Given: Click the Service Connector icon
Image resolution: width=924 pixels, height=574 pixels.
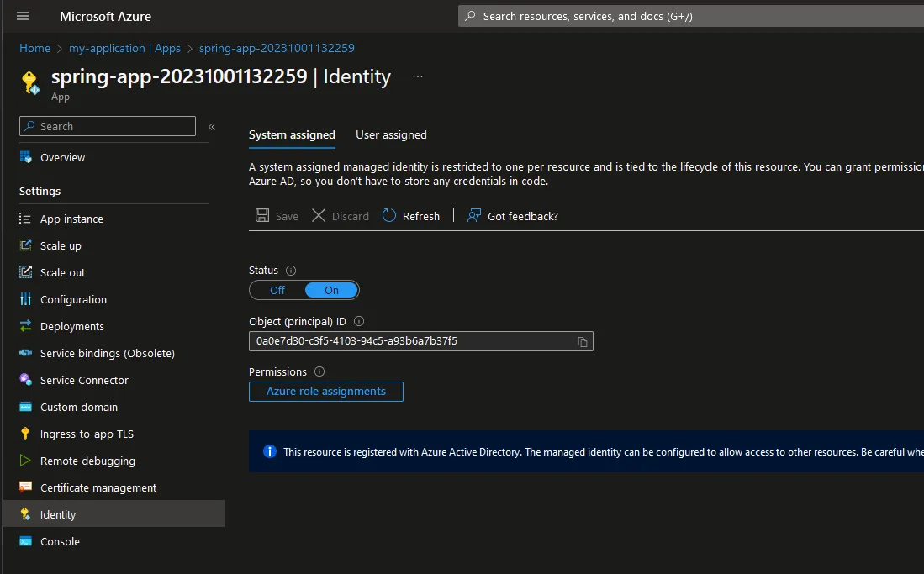Looking at the screenshot, I should coord(25,380).
